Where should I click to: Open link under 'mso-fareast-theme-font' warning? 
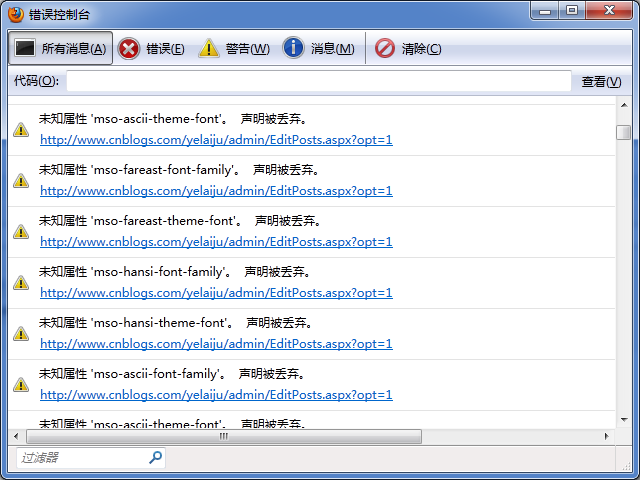click(216, 242)
